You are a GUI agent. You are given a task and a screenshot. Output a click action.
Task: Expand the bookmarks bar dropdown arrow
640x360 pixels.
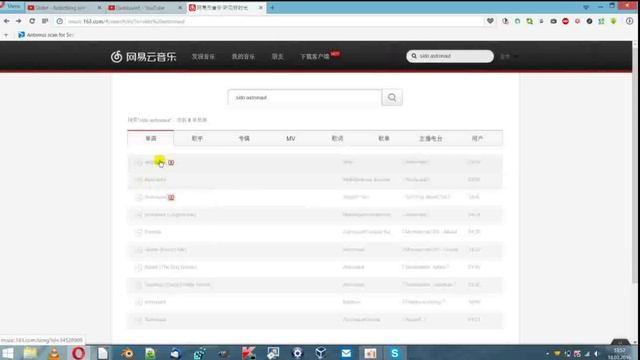(6, 35)
